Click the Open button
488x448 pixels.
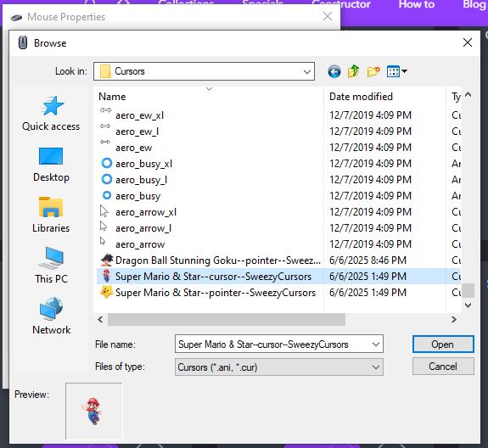pyautogui.click(x=443, y=344)
